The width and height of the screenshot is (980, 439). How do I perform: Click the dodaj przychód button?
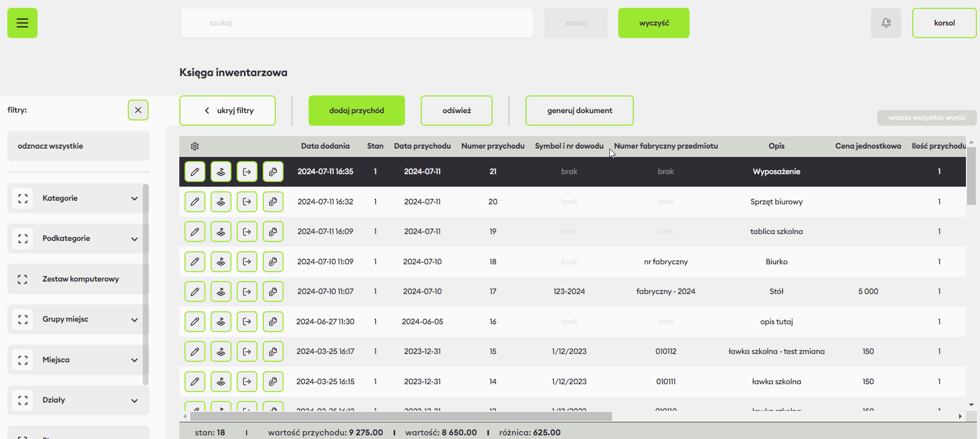(x=357, y=111)
